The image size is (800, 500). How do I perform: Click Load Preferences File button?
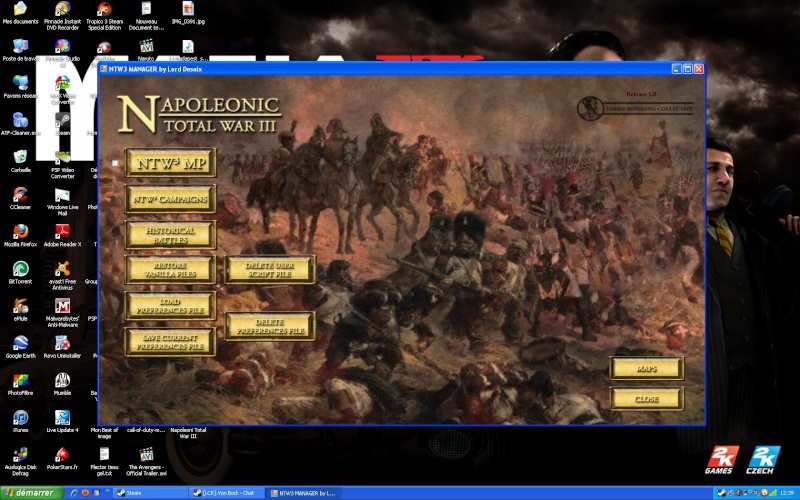click(x=170, y=306)
